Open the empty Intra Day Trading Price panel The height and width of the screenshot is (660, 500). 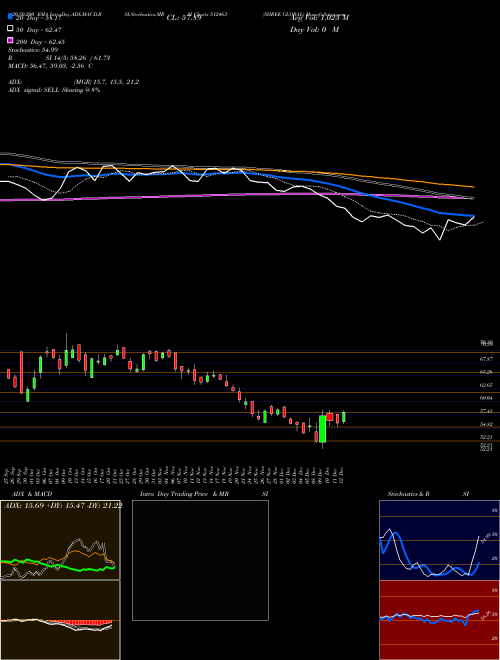[200, 560]
